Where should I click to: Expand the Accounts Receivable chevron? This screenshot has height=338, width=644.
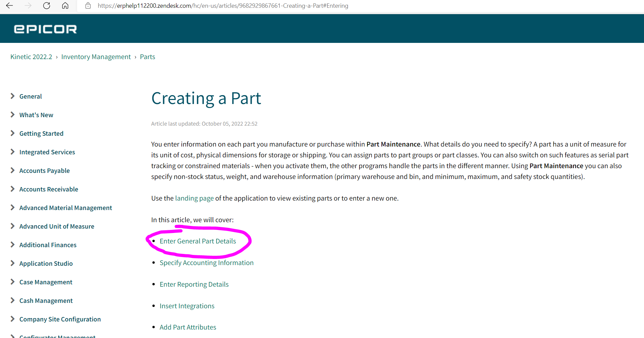coord(13,189)
